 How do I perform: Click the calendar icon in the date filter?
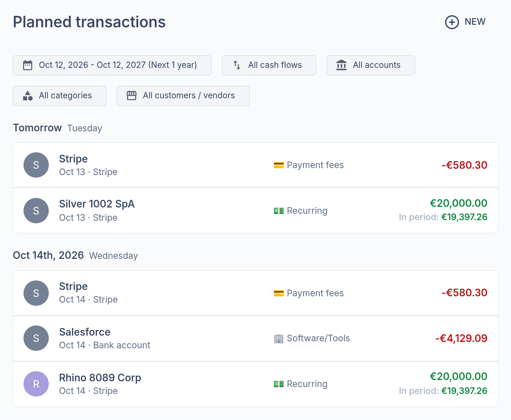pos(28,65)
